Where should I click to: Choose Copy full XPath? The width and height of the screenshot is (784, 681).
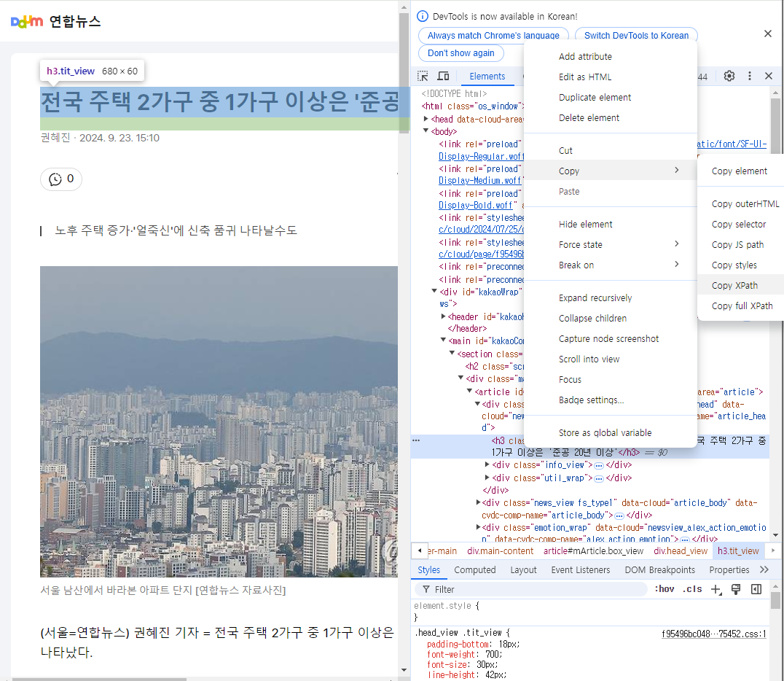pyautogui.click(x=741, y=306)
